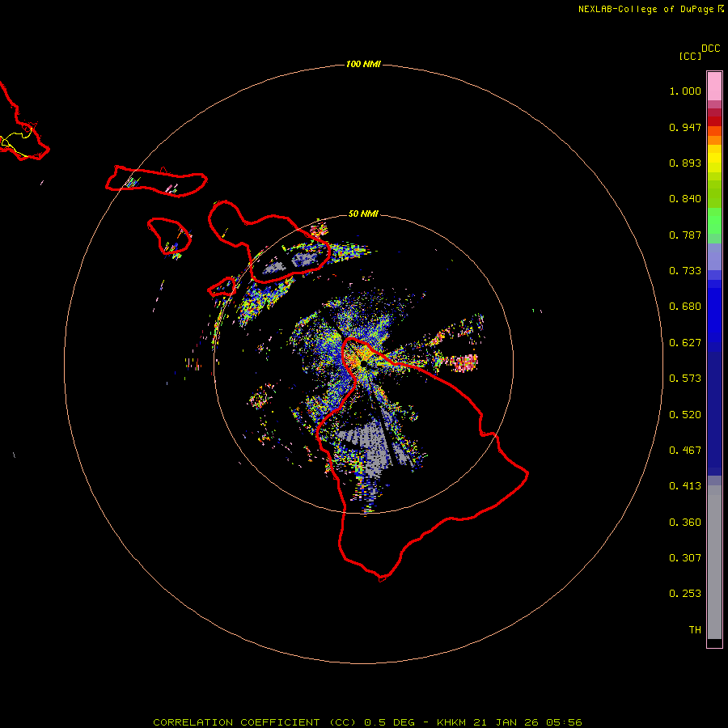Click the 0.680 color scale value

[x=685, y=307]
